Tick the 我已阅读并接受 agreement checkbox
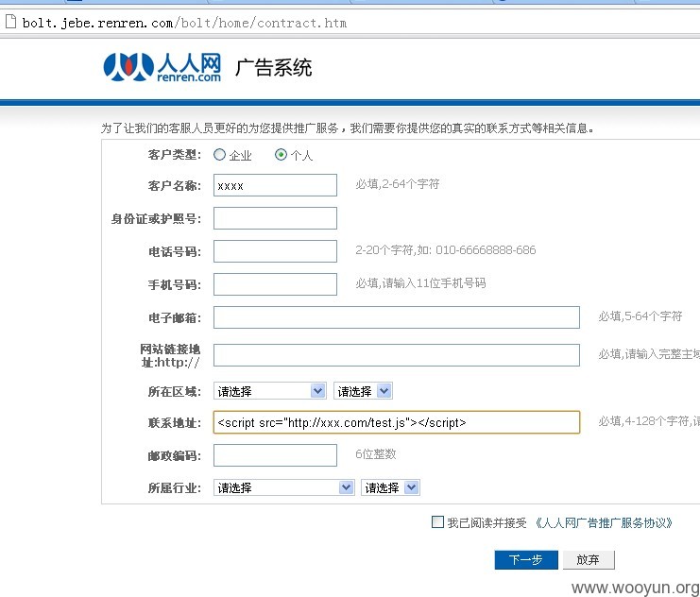This screenshot has height=597, width=700. pos(437,521)
